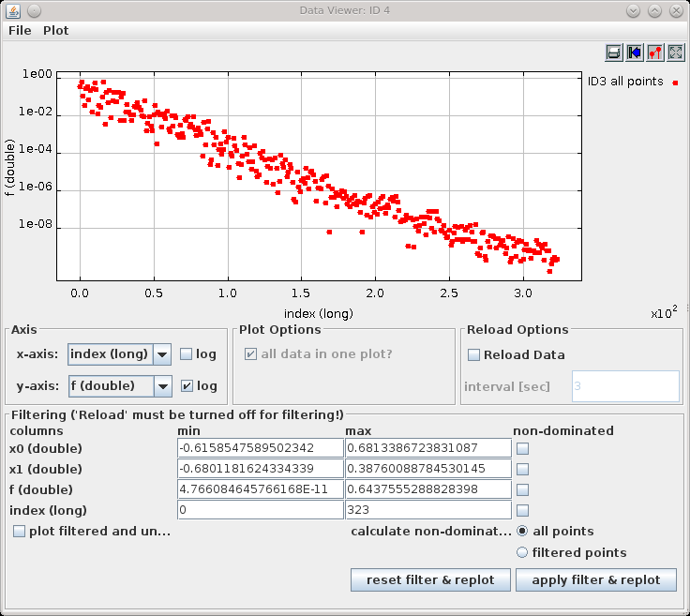Select the 'all points' radio button

point(522,531)
